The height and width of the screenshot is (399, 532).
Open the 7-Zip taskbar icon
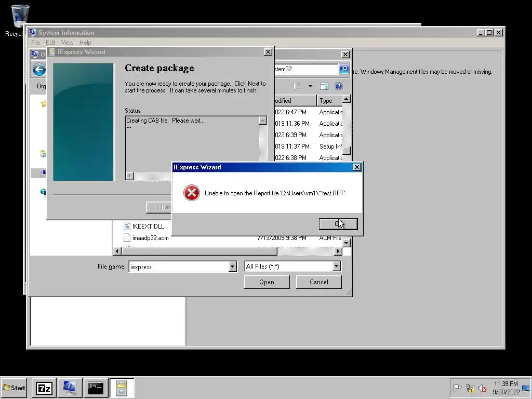(x=44, y=388)
